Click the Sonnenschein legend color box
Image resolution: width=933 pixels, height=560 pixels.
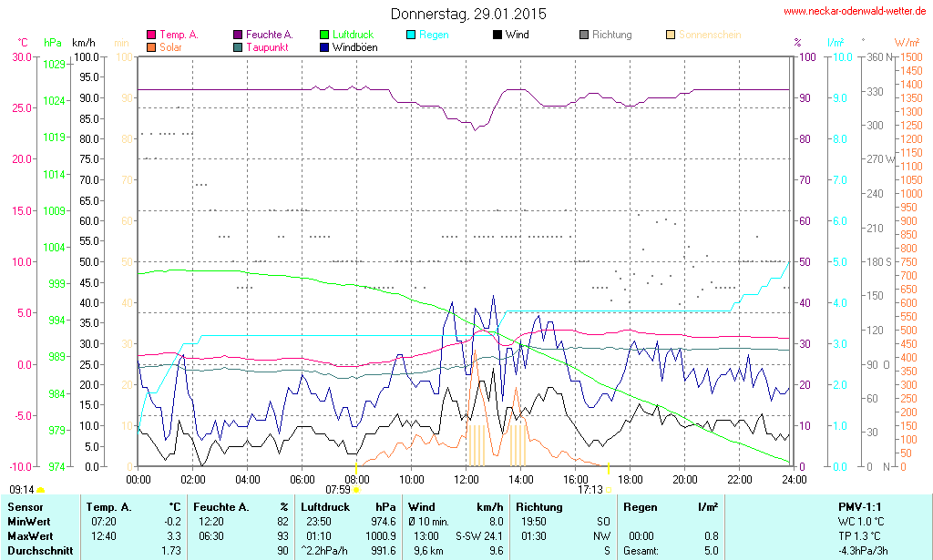pyautogui.click(x=671, y=36)
